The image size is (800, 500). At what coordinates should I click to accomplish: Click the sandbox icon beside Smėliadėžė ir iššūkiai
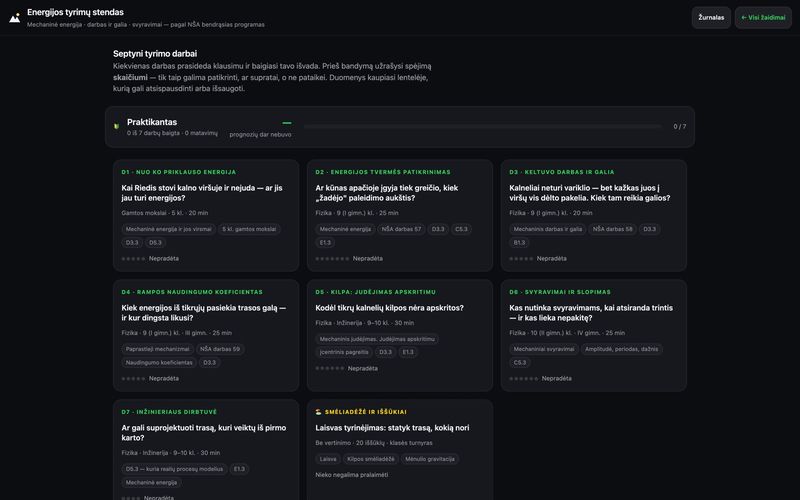pos(318,412)
